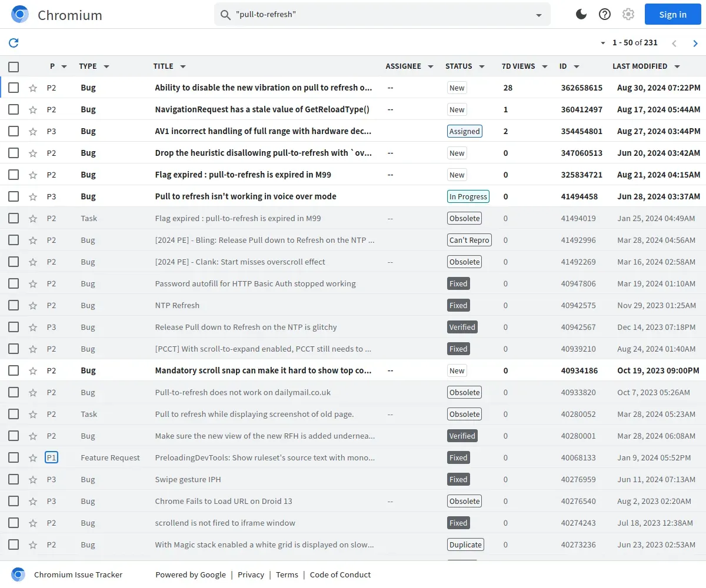Open the LAST MODIFIED column dropdown arrow

click(677, 66)
